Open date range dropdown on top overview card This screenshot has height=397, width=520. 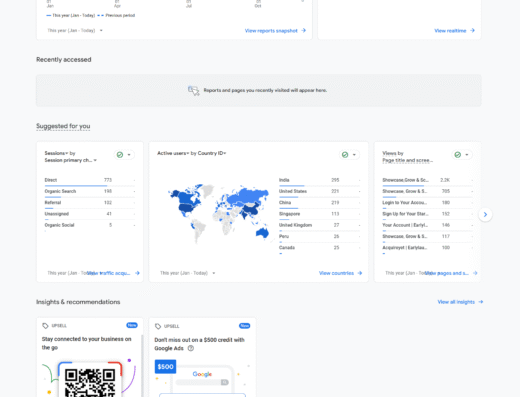(x=75, y=31)
